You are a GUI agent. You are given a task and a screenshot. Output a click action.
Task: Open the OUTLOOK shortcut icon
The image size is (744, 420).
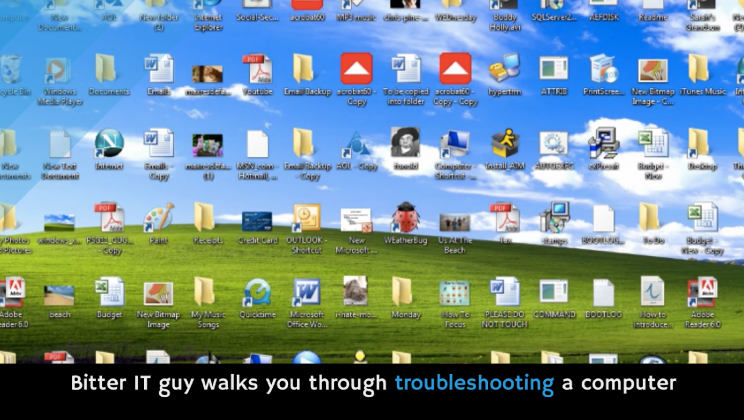point(306,217)
